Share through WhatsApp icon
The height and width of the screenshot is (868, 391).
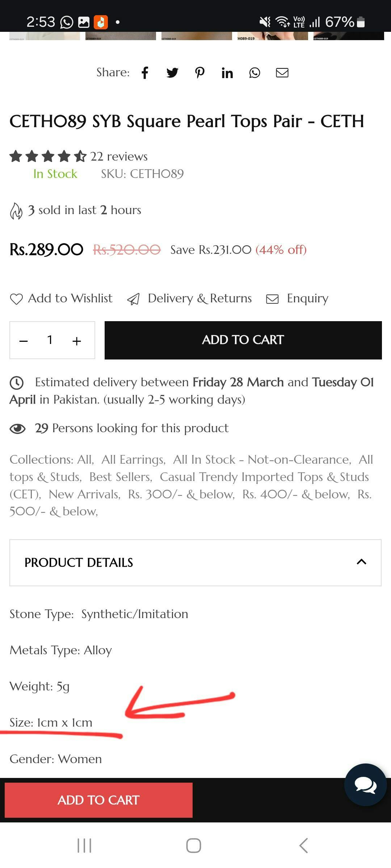tap(255, 73)
